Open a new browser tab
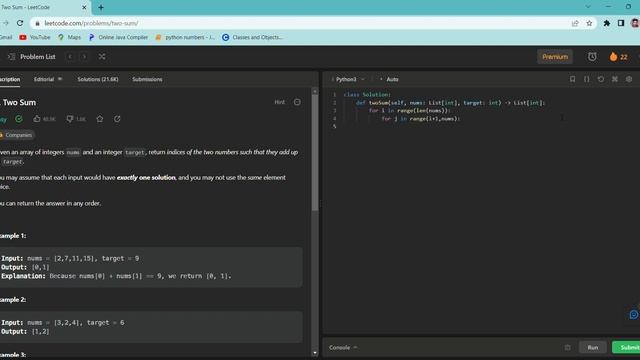Screen dimensions: 640x360 [101, 7]
